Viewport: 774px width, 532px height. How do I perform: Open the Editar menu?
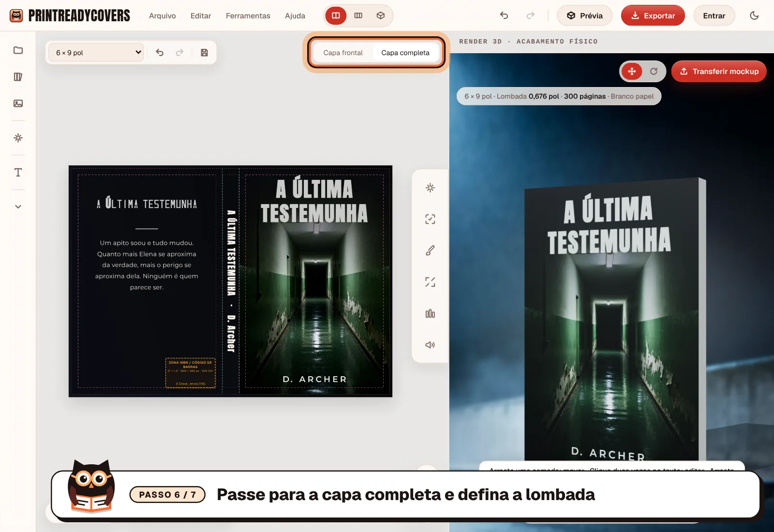coord(201,15)
